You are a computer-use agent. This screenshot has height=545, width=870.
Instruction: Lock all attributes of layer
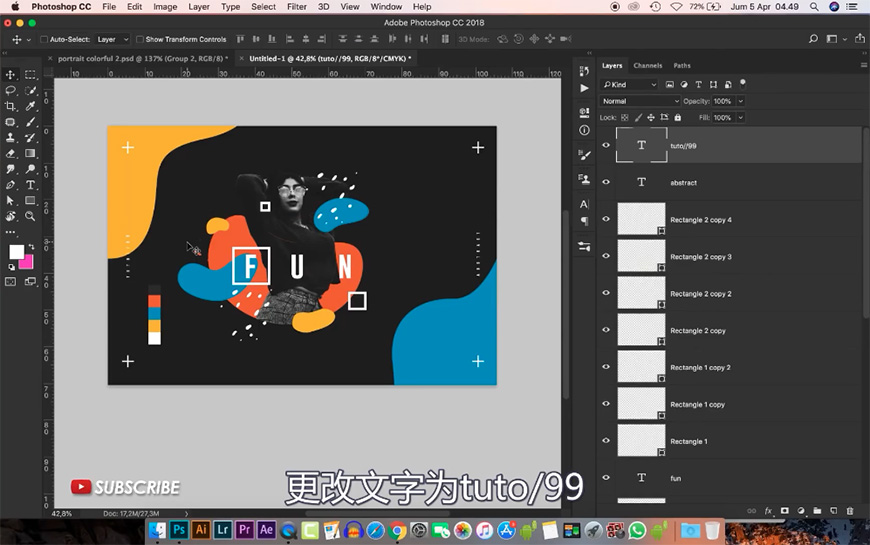[x=677, y=118]
